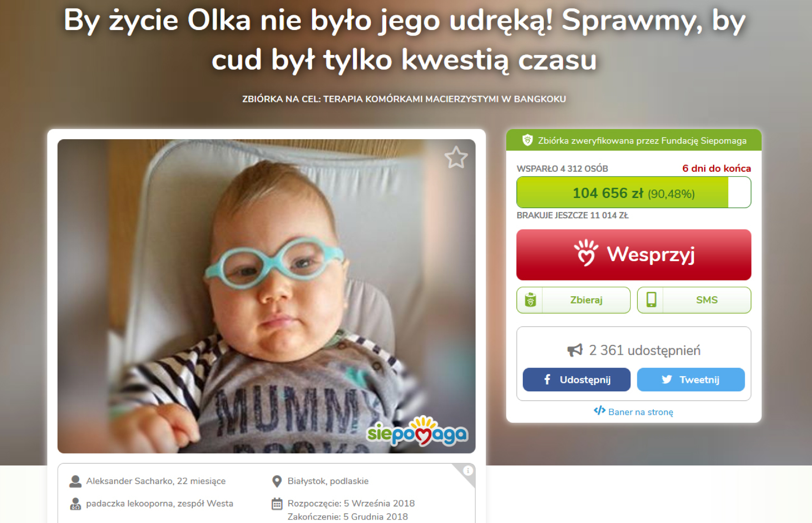Open the photo of the child
This screenshot has height=523, width=812.
[x=266, y=296]
